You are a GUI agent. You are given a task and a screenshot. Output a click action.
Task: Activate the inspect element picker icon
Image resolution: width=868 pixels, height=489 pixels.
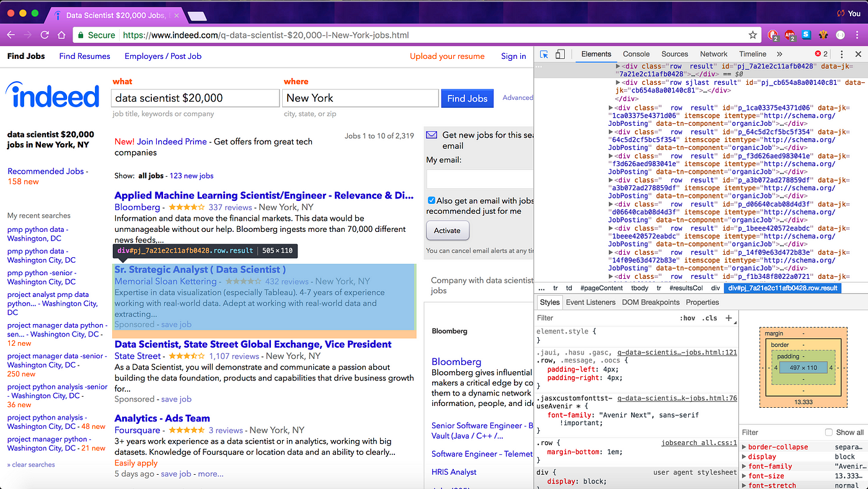pos(544,55)
